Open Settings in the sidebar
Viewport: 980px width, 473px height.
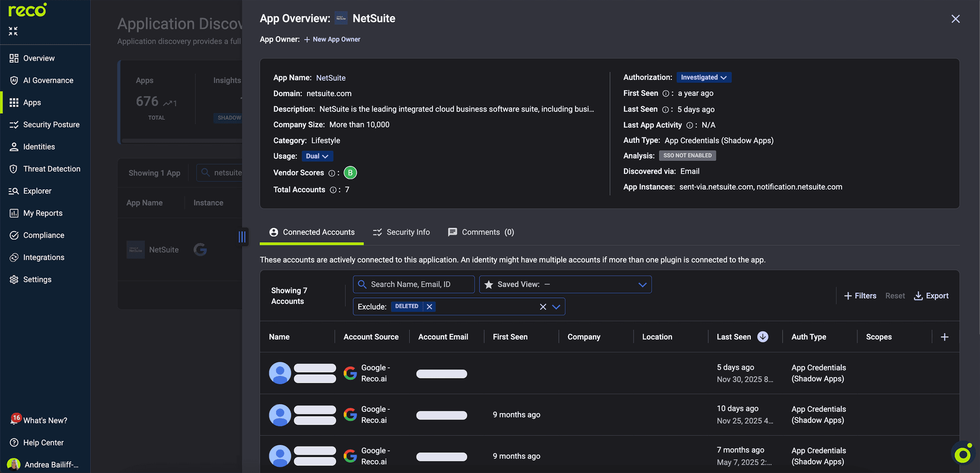pyautogui.click(x=37, y=279)
